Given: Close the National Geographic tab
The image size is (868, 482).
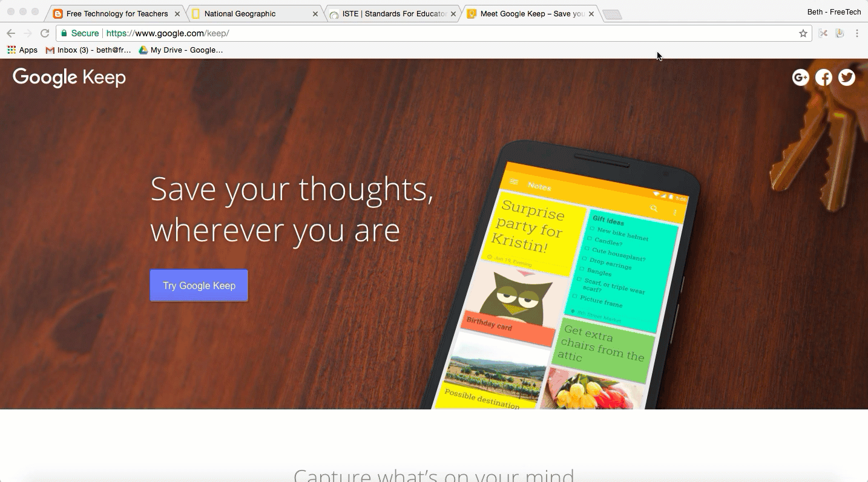Looking at the screenshot, I should coord(315,14).
